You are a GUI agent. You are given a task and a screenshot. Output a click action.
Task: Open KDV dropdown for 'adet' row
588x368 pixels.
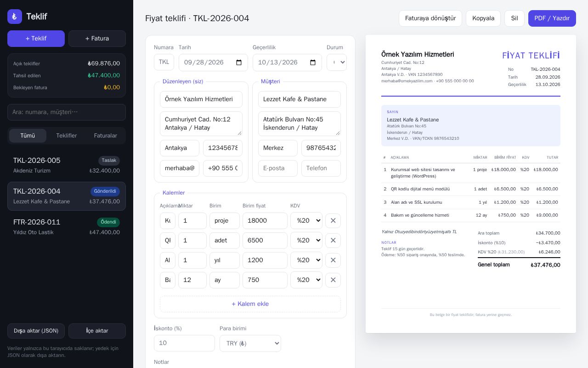[x=306, y=240]
